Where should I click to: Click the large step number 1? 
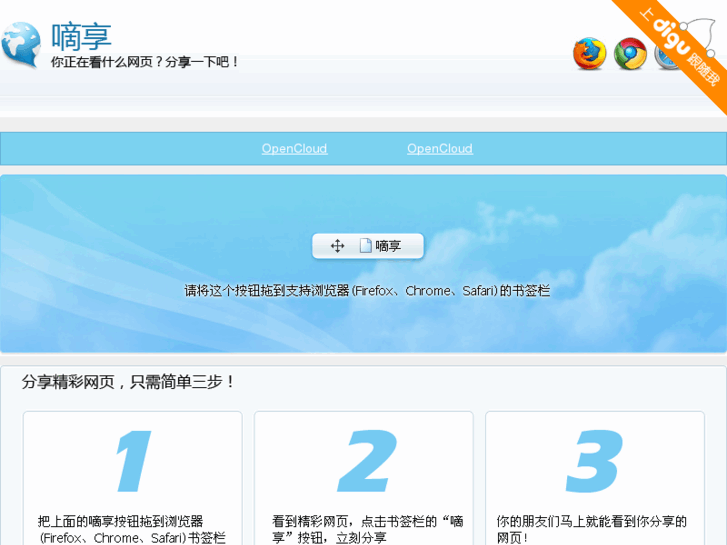pyautogui.click(x=134, y=461)
